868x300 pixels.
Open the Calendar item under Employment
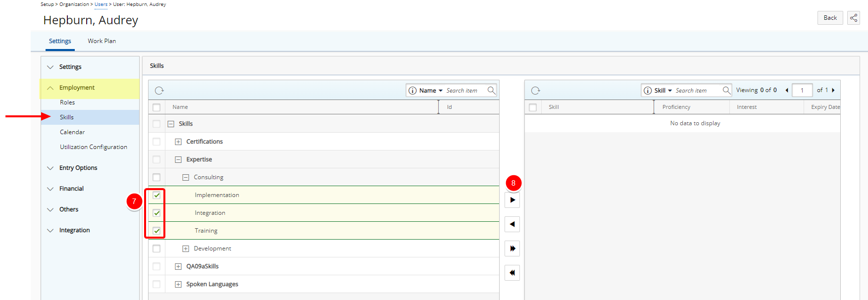pos(72,132)
